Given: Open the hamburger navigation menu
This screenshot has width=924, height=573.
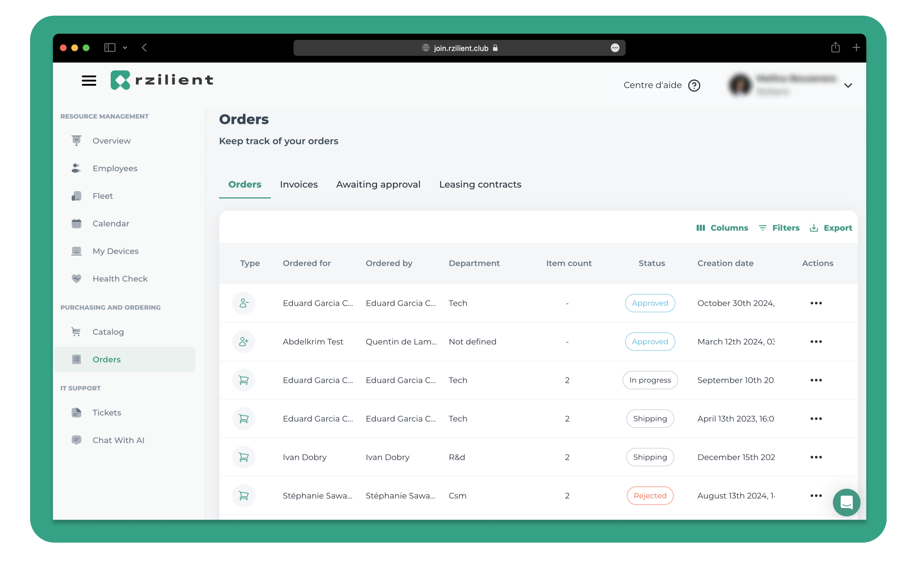Looking at the screenshot, I should pos(89,80).
